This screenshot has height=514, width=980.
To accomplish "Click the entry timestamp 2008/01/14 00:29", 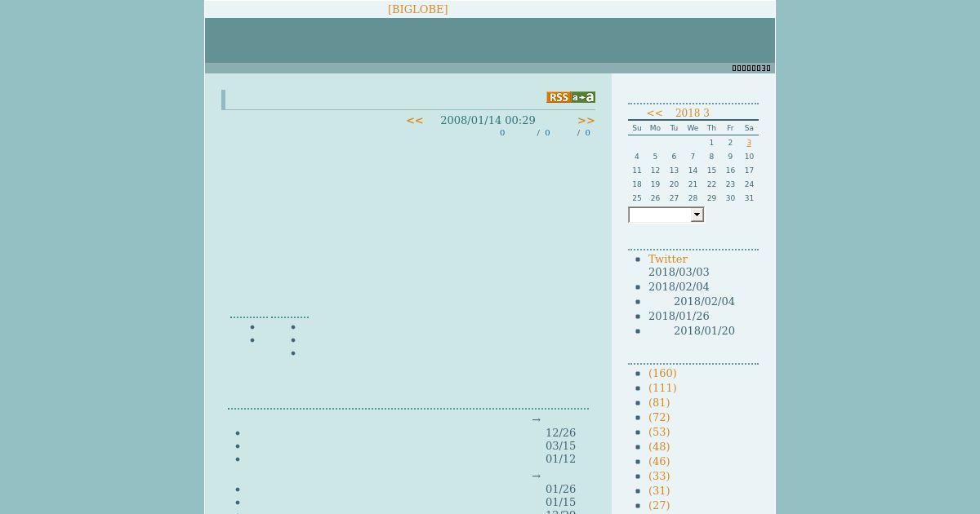I will (x=488, y=120).
